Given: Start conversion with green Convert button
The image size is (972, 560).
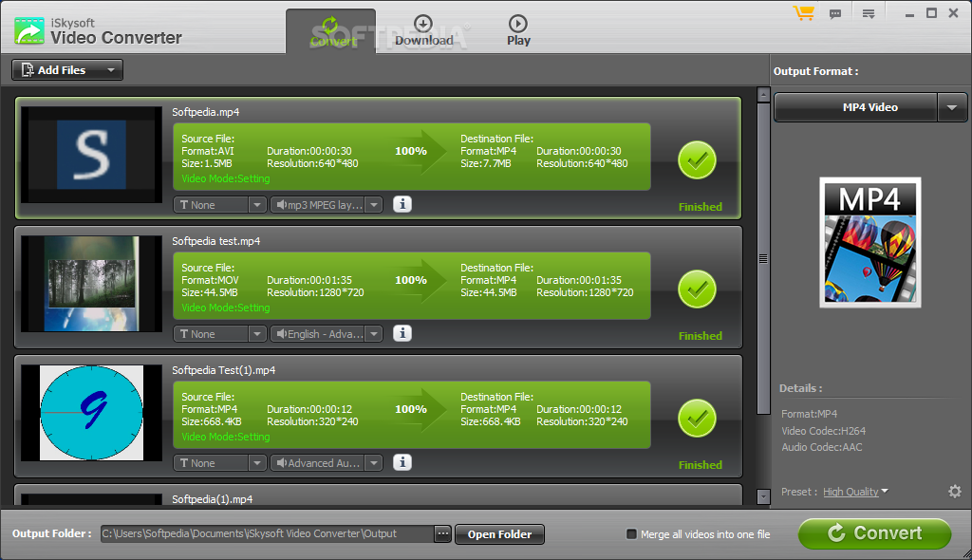Looking at the screenshot, I should pyautogui.click(x=874, y=533).
